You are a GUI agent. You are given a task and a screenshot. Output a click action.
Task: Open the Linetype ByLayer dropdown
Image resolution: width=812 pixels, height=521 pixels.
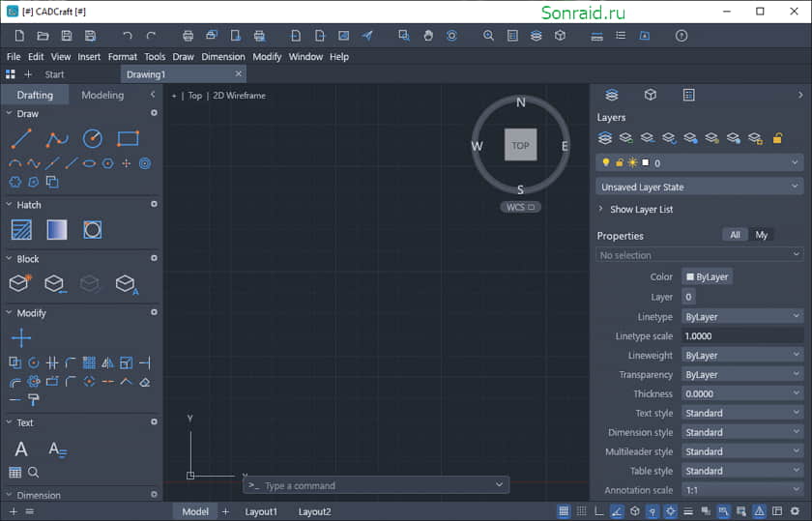[x=742, y=316]
